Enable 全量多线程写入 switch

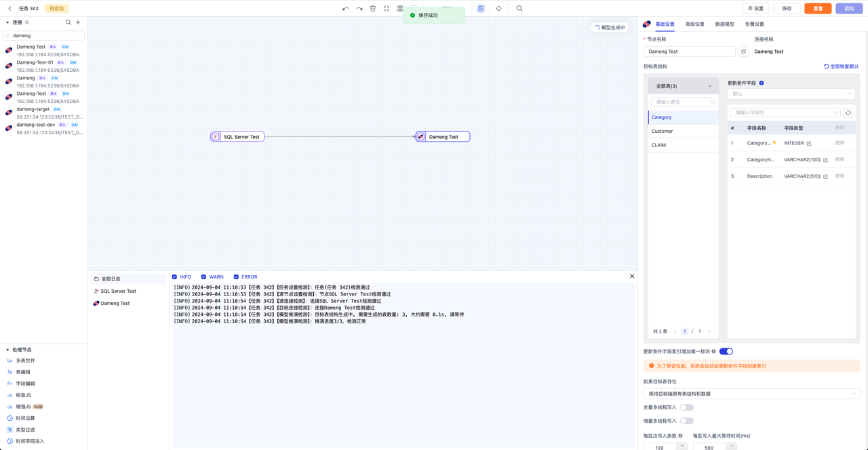point(686,407)
